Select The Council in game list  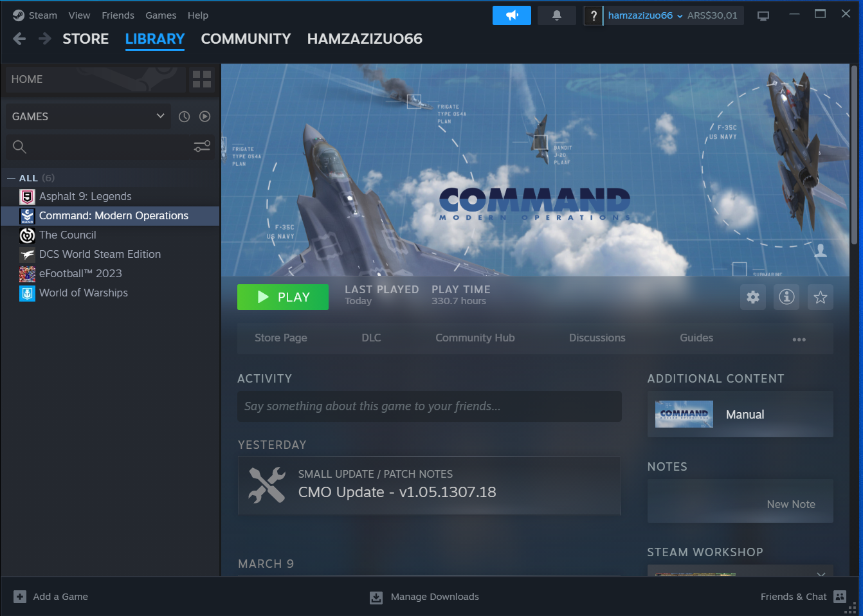point(68,235)
